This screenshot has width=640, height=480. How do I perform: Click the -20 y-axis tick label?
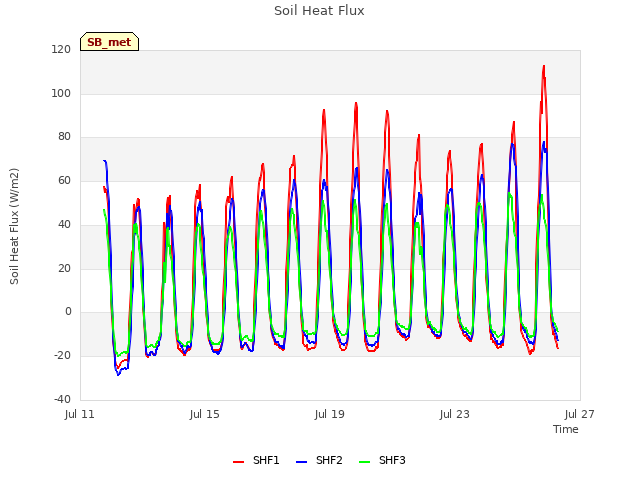(x=62, y=356)
